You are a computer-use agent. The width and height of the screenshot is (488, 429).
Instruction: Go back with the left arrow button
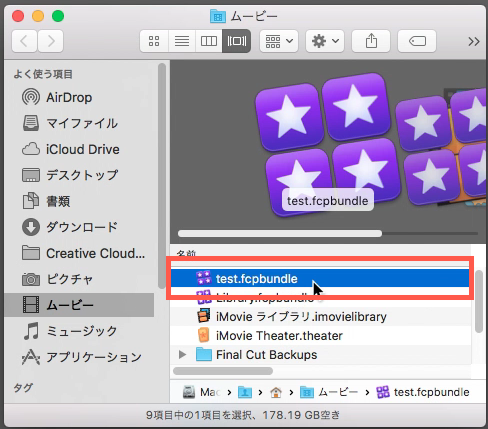click(x=24, y=41)
